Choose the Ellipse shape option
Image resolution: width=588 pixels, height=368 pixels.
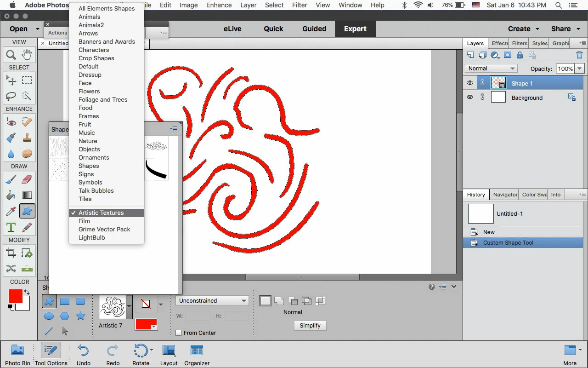[49, 316]
